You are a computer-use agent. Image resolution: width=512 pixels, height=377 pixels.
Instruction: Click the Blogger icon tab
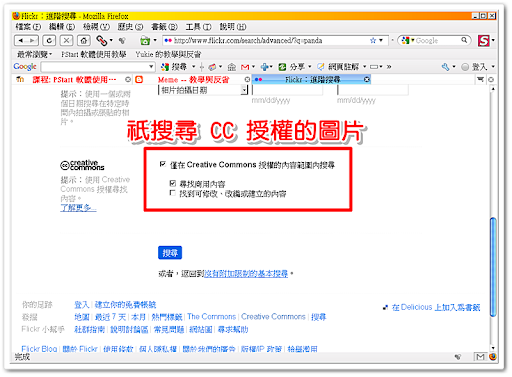coord(139,80)
